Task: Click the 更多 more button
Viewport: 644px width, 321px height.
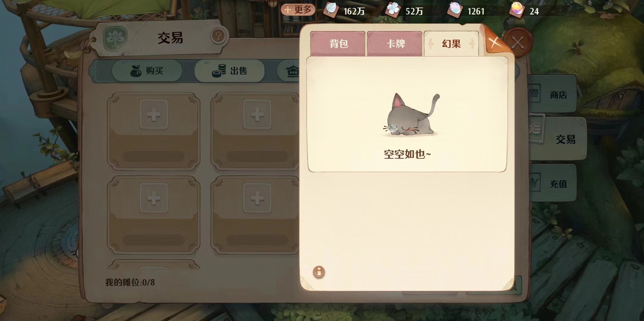Action: pos(298,10)
